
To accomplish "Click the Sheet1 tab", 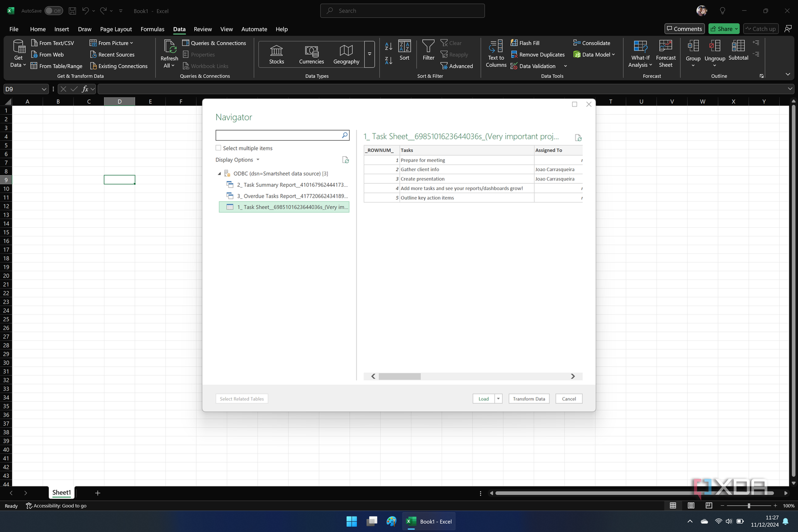I will (x=61, y=492).
